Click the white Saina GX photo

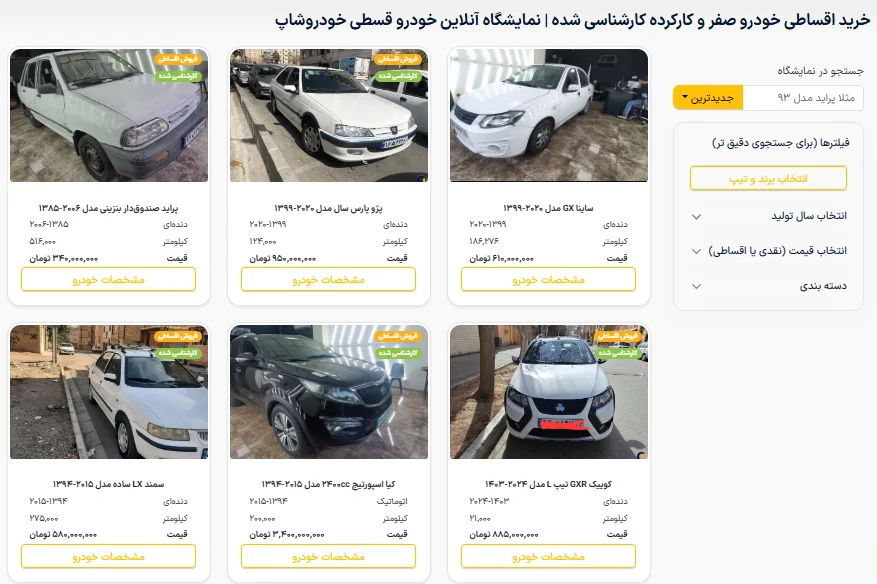click(x=549, y=115)
